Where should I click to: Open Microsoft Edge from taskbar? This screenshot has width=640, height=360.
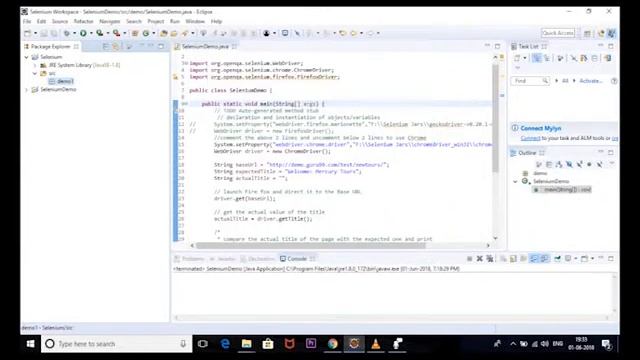pos(225,344)
